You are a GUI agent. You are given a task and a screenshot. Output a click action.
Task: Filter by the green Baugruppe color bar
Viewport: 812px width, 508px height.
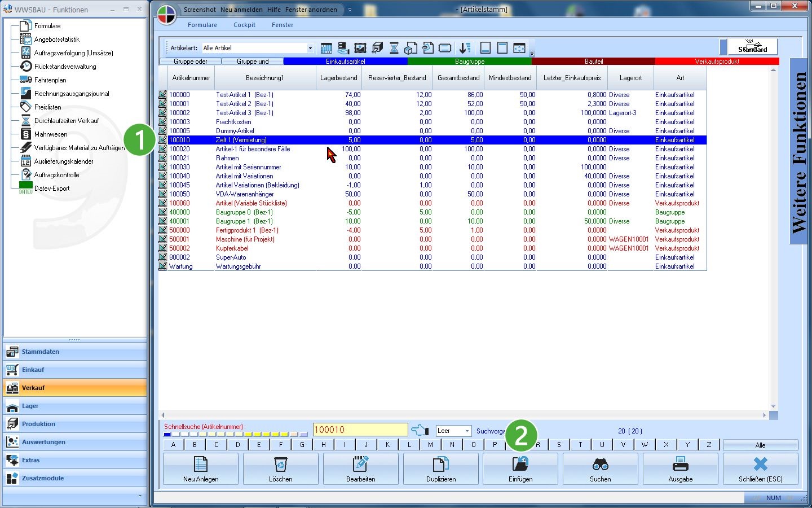click(x=470, y=62)
